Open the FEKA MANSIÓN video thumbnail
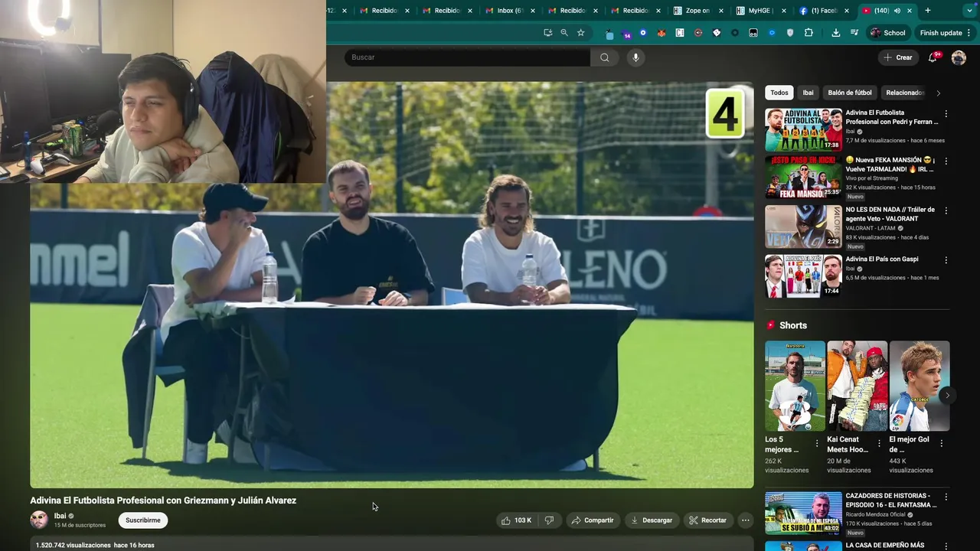The image size is (980, 551). point(803,178)
